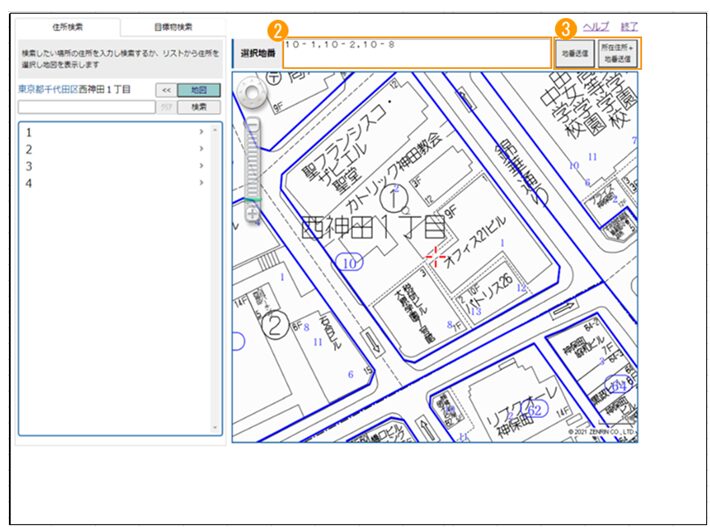710x527 pixels.
Task: Click the 検索 search button
Action: pyautogui.click(x=199, y=107)
